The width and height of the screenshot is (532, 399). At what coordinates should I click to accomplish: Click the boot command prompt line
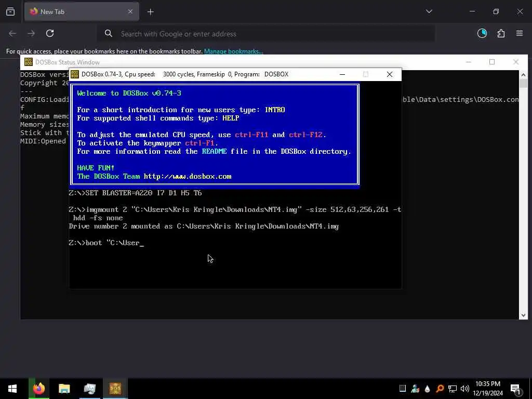pyautogui.click(x=106, y=243)
